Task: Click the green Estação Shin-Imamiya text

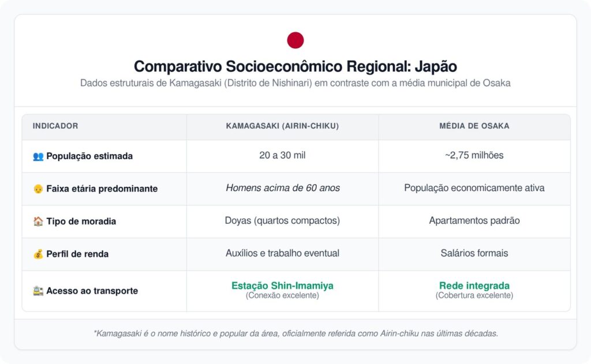Action: pos(282,286)
